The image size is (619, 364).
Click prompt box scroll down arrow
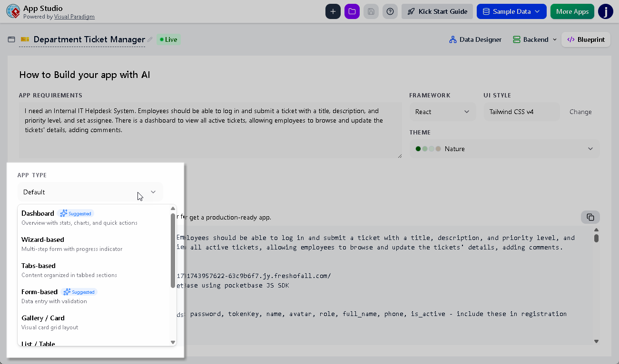(x=596, y=341)
